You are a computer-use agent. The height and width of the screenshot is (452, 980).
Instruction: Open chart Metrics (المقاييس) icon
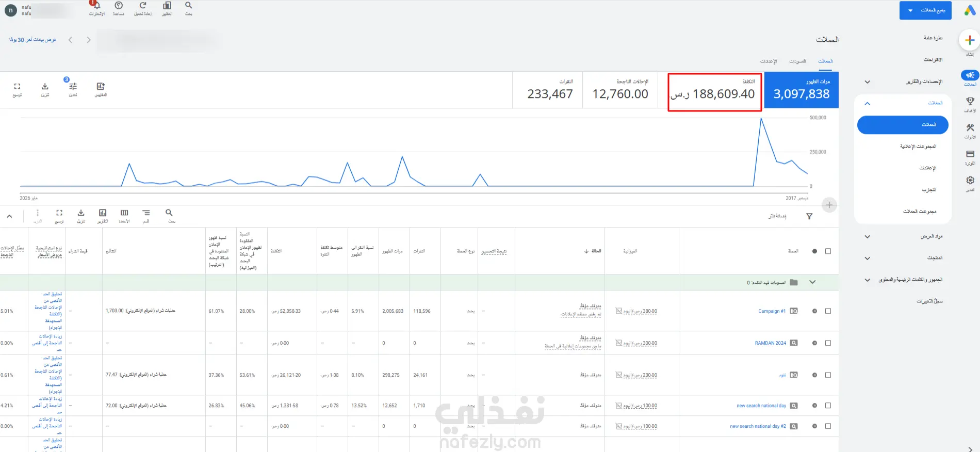coord(101,86)
